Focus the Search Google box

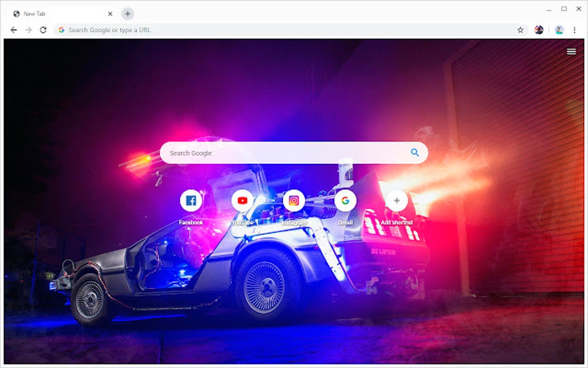(x=293, y=153)
